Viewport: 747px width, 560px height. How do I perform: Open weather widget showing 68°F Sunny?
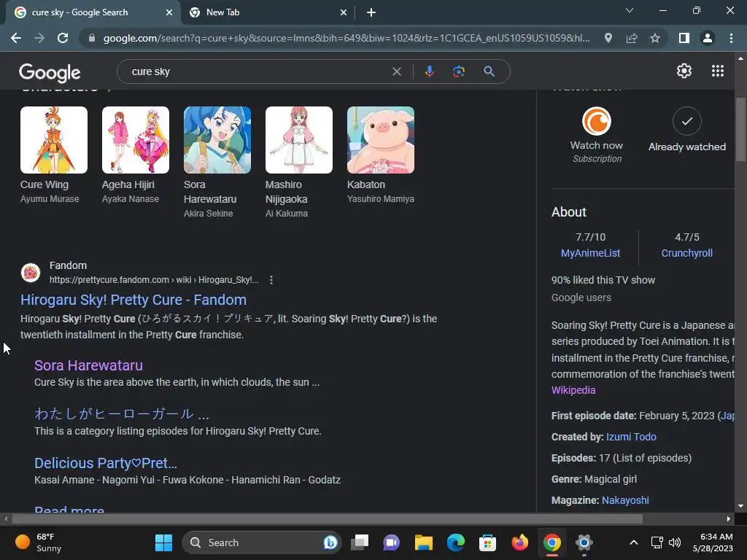[39, 542]
